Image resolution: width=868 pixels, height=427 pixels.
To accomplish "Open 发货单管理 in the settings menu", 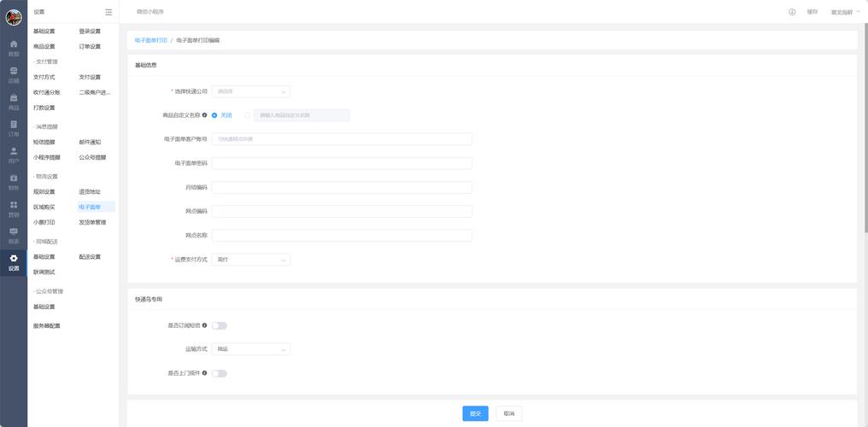I will pos(92,222).
